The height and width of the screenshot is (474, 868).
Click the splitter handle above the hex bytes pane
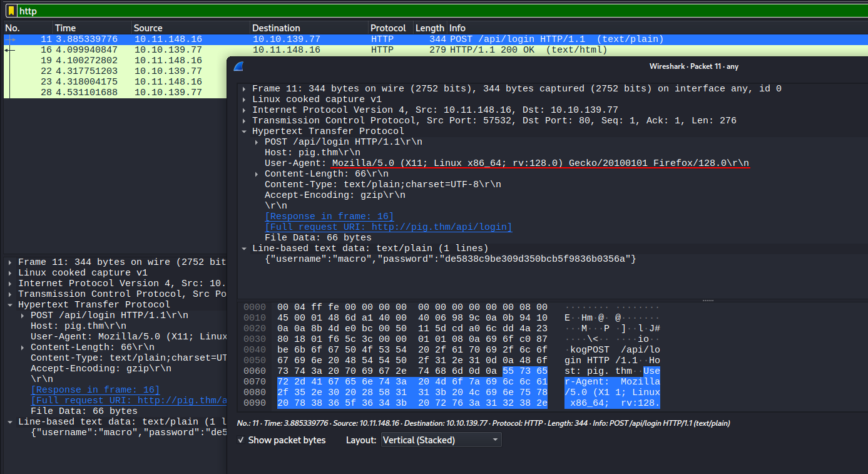[708, 301]
